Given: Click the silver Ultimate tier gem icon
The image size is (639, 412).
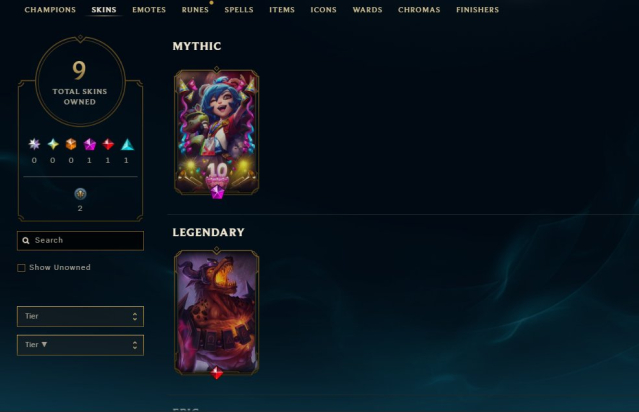Looking at the screenshot, I should click(x=34, y=144).
